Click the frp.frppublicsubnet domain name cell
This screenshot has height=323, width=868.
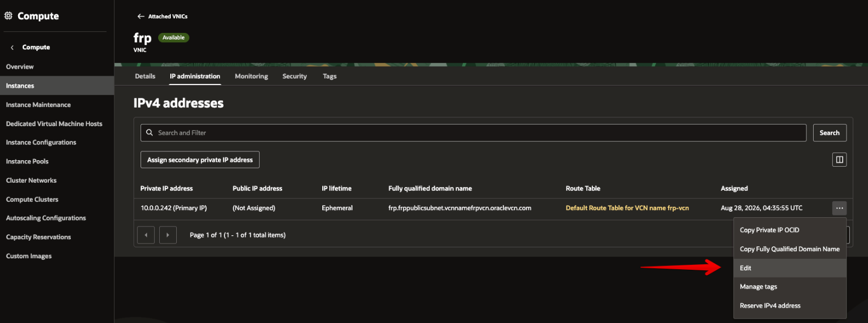pos(460,208)
